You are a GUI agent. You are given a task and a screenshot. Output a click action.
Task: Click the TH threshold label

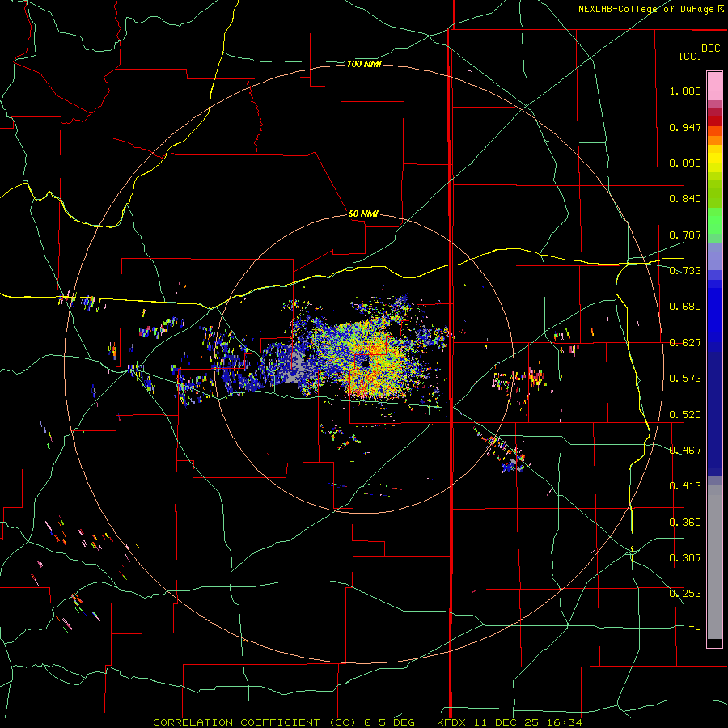pos(695,630)
